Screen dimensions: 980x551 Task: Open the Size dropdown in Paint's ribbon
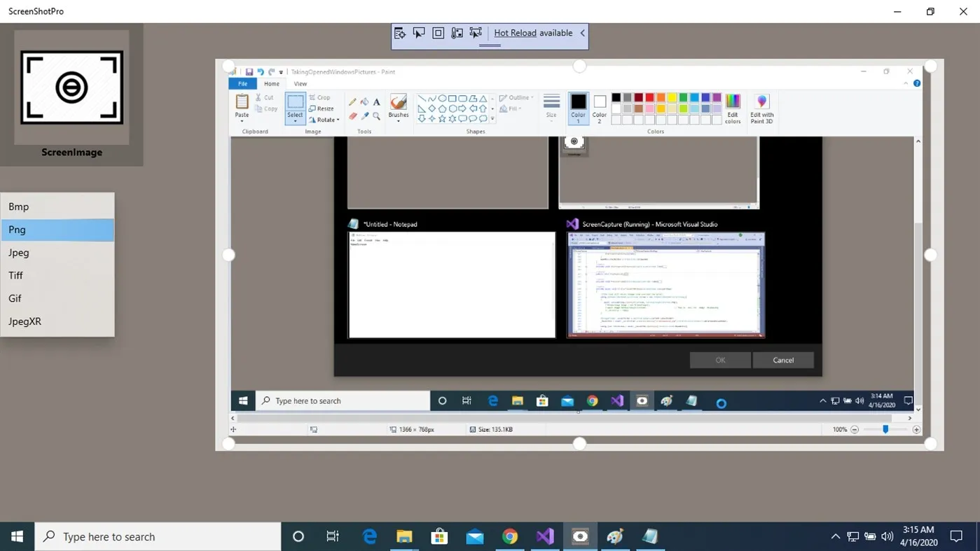click(x=551, y=109)
